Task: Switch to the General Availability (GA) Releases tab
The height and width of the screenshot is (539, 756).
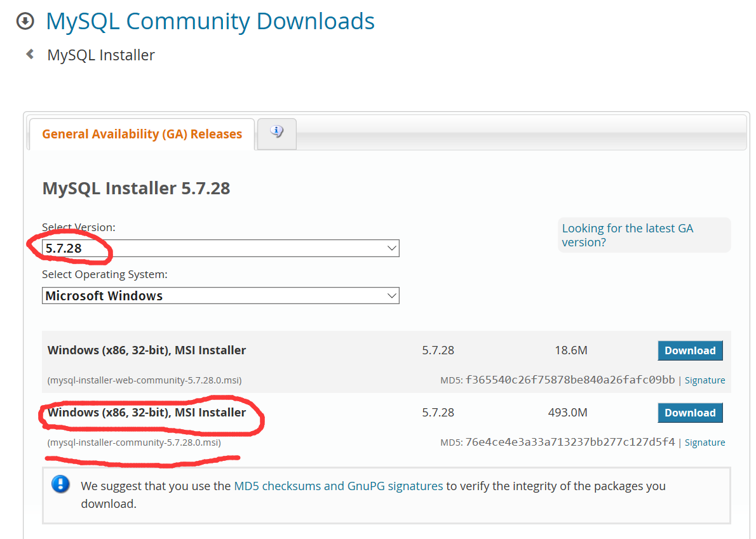Action: click(x=141, y=134)
